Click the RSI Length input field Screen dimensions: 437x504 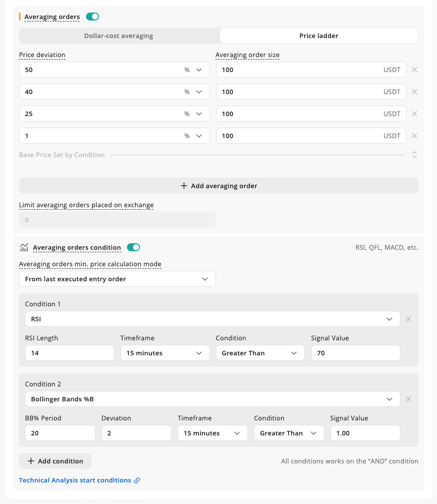(69, 353)
